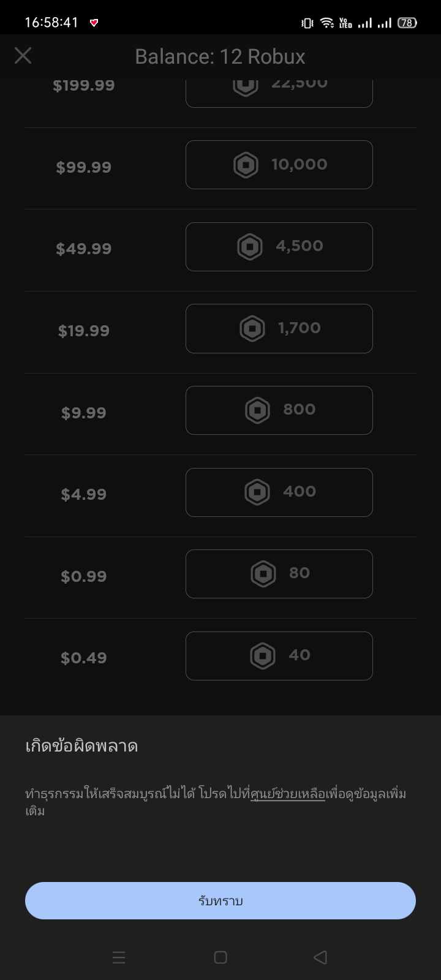
Task: Tap the Robux icon next to 1,700
Action: (x=252, y=328)
